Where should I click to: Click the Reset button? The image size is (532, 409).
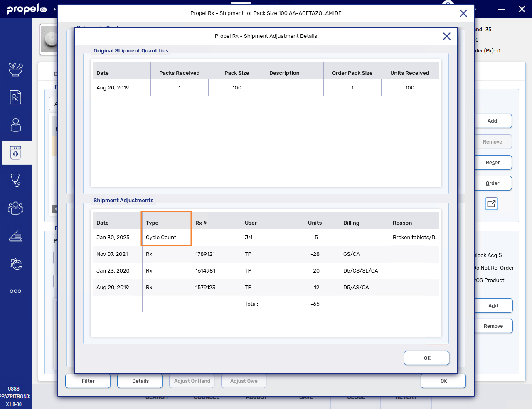493,162
